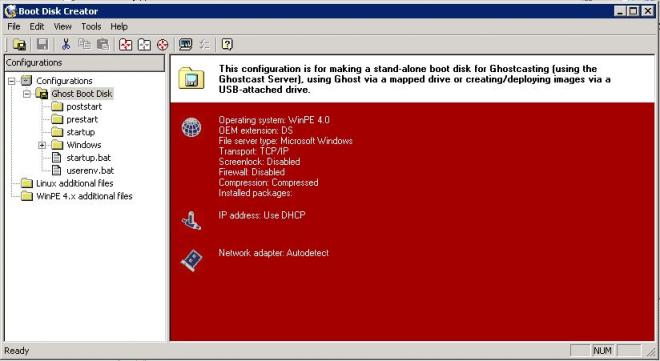Click the Copy toolbar icon
660x361 pixels.
tap(85, 44)
